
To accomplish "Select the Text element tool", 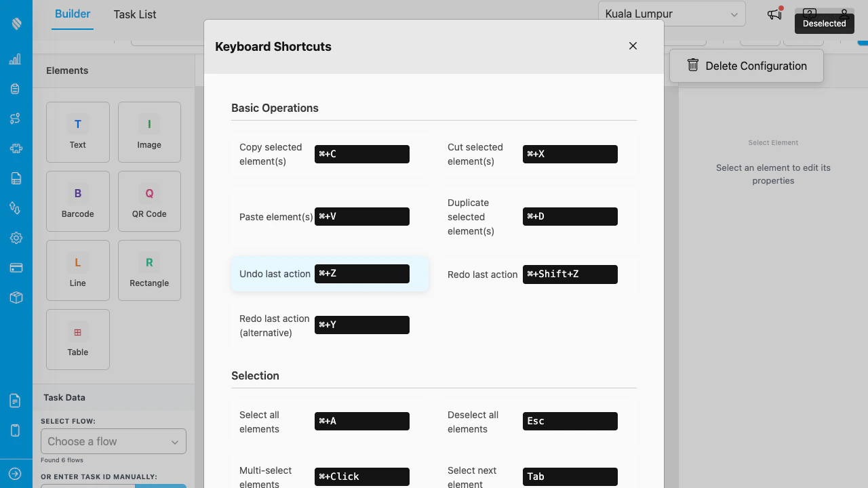I will coord(77,132).
